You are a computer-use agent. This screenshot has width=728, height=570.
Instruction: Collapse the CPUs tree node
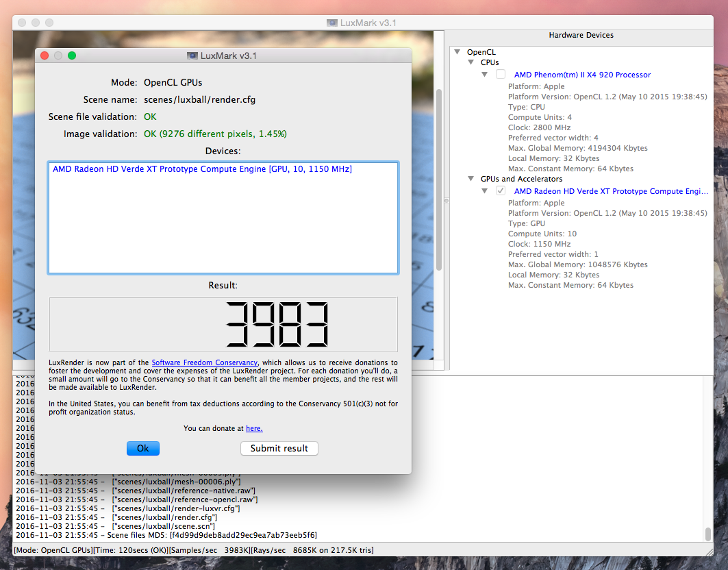click(x=470, y=62)
